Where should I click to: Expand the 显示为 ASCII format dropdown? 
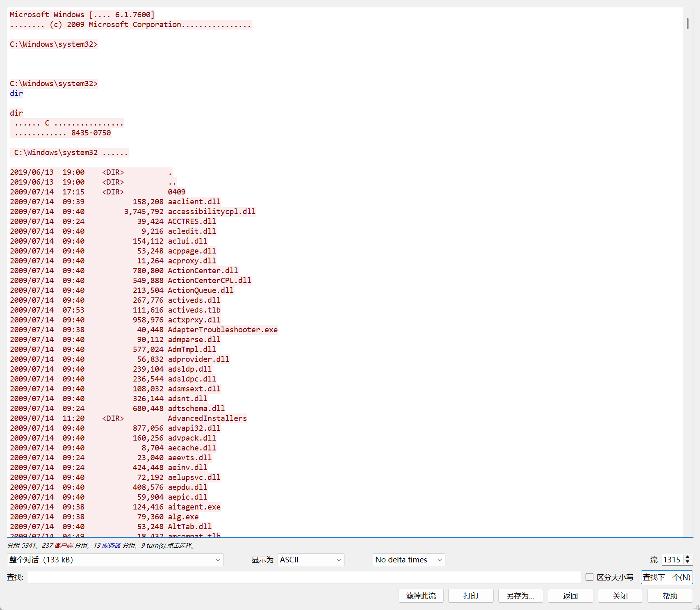pos(310,560)
